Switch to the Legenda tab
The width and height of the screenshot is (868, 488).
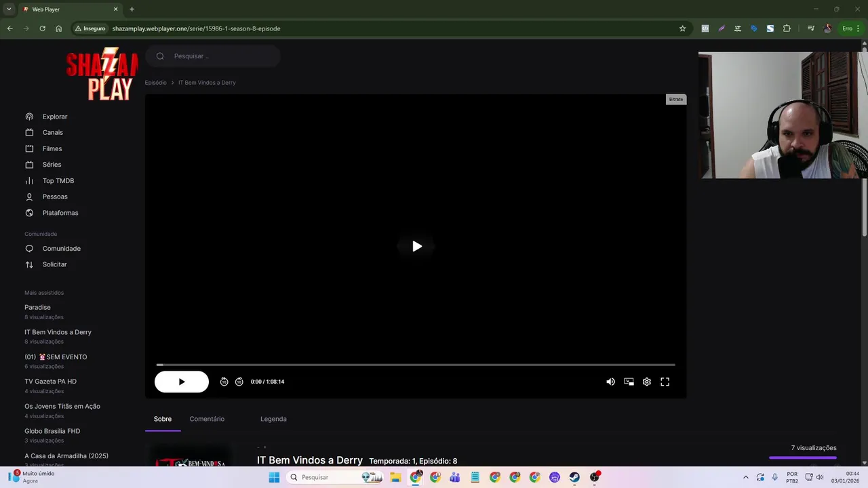(x=273, y=419)
